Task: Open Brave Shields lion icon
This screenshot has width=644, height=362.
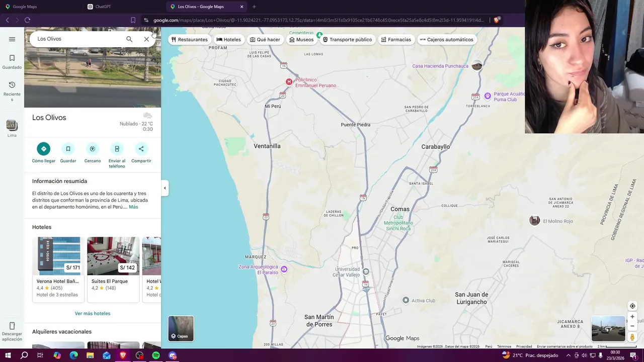Action: click(x=497, y=20)
